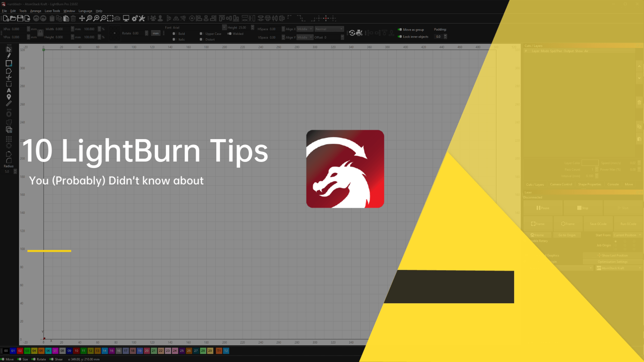Click the Radius stepper arrows
The height and width of the screenshot is (362, 644).
15,172
